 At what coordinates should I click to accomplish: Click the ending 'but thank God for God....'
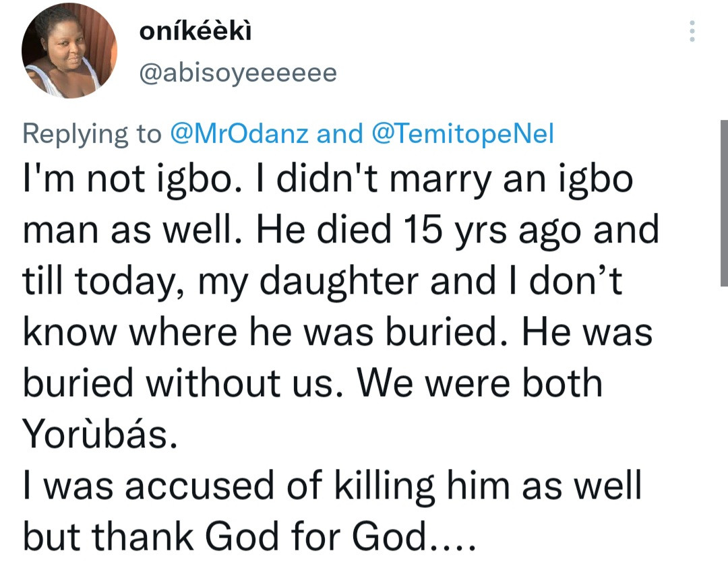[x=249, y=536]
